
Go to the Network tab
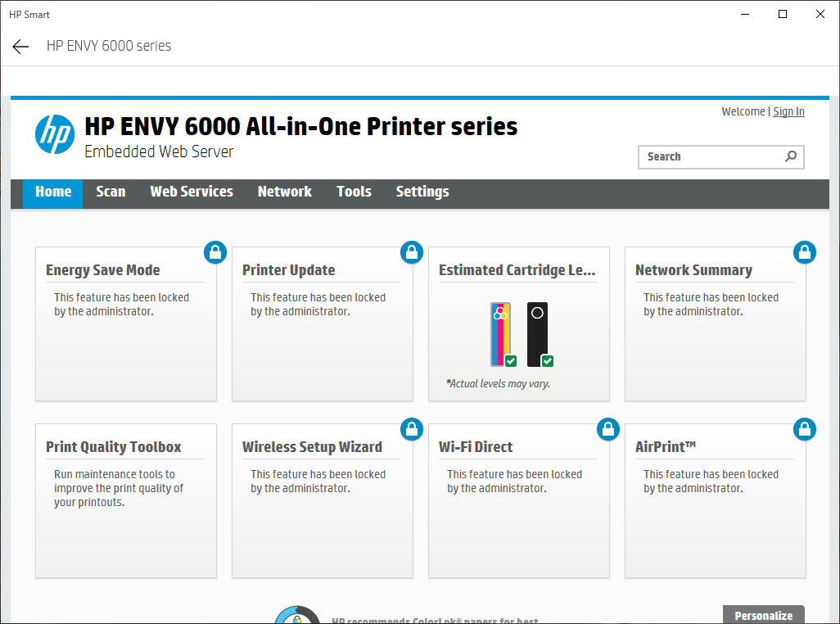pyautogui.click(x=284, y=192)
